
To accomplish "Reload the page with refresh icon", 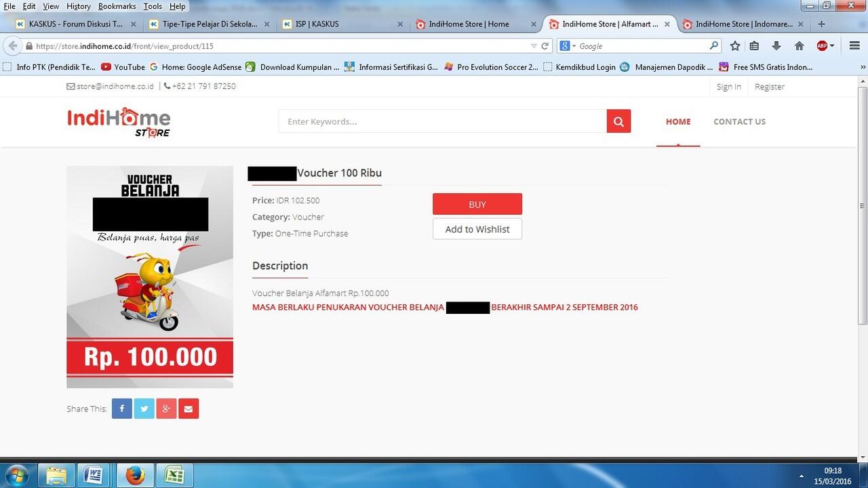I will pyautogui.click(x=545, y=46).
